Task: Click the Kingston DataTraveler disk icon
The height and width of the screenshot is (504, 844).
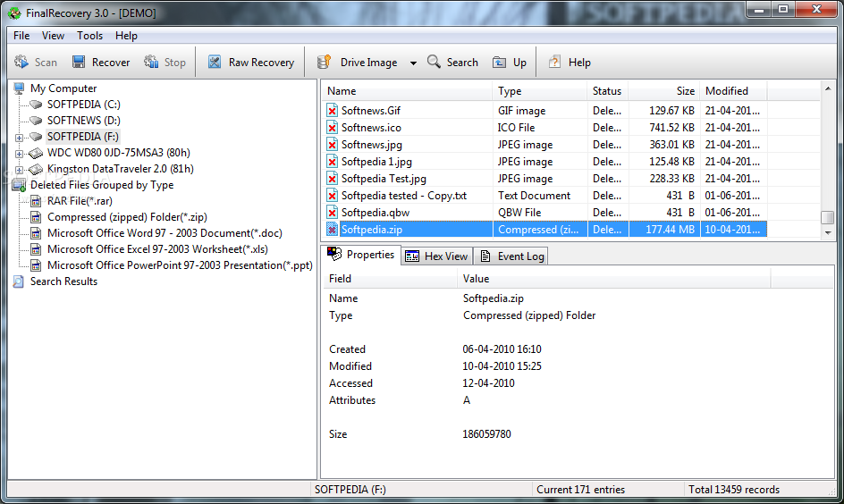Action: coord(36,170)
